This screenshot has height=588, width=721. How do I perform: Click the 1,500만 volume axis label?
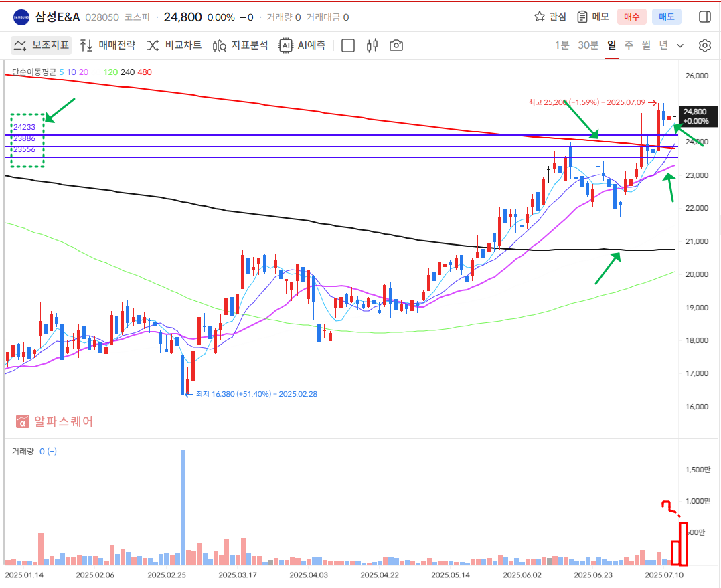tap(698, 470)
